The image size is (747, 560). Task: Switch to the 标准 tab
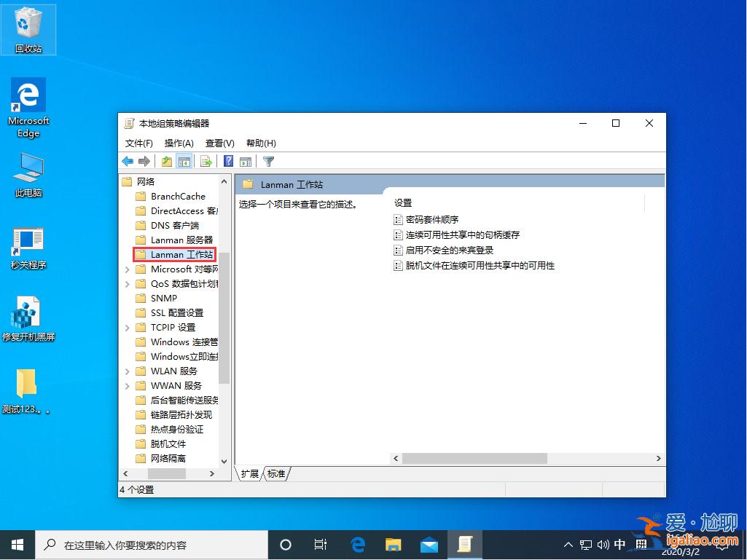[x=275, y=473]
